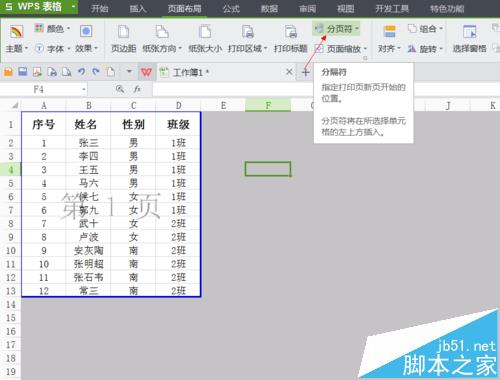Open the 页面缩放 page scaling dropdown
Screen dimensions: 500x380
pos(341,49)
